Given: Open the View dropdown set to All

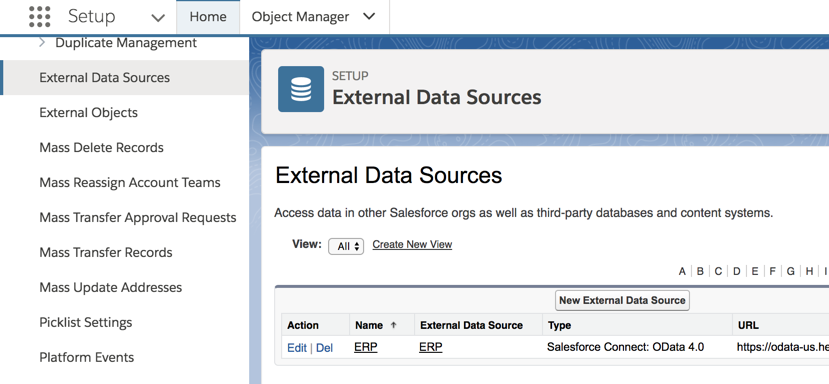Looking at the screenshot, I should pos(346,246).
